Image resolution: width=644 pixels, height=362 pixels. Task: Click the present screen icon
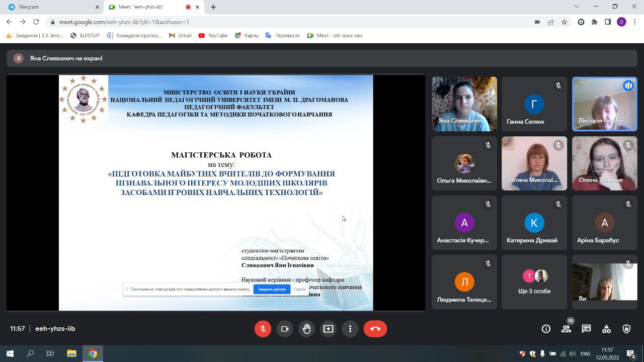(x=328, y=329)
